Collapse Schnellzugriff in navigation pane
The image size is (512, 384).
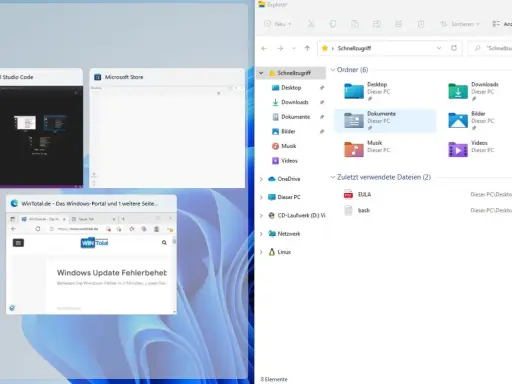pyautogui.click(x=261, y=73)
